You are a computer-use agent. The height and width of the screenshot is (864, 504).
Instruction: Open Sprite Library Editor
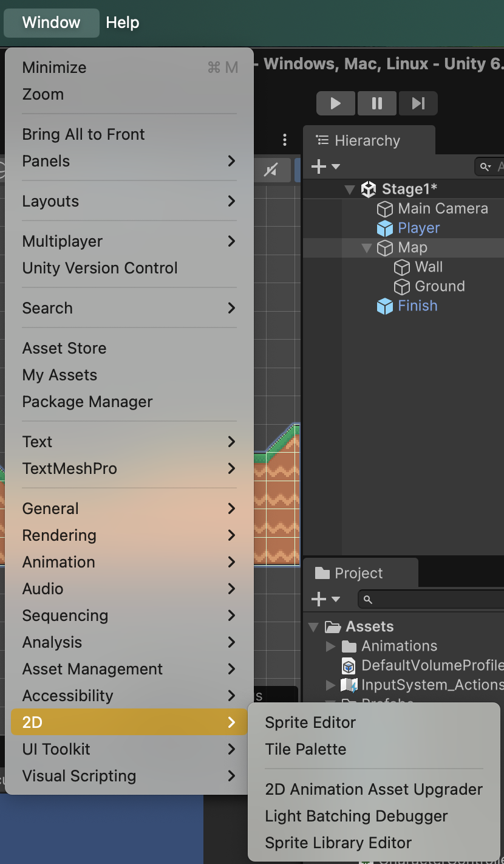(374, 843)
